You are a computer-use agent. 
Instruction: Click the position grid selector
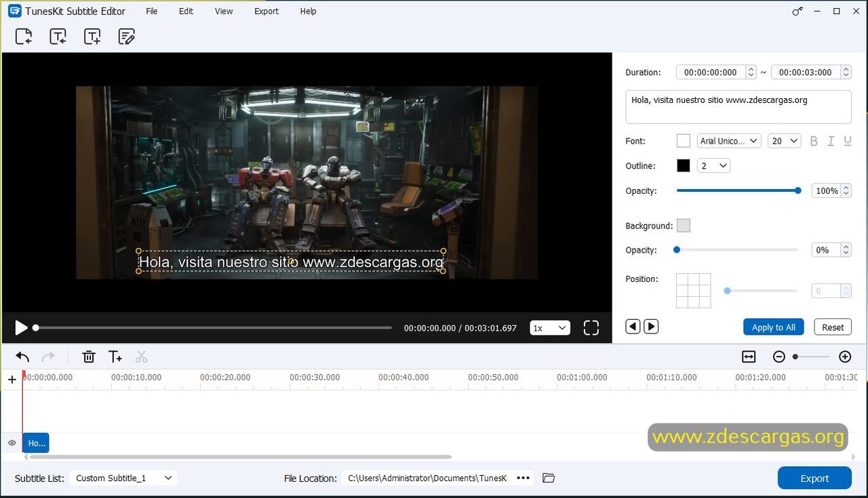694,291
